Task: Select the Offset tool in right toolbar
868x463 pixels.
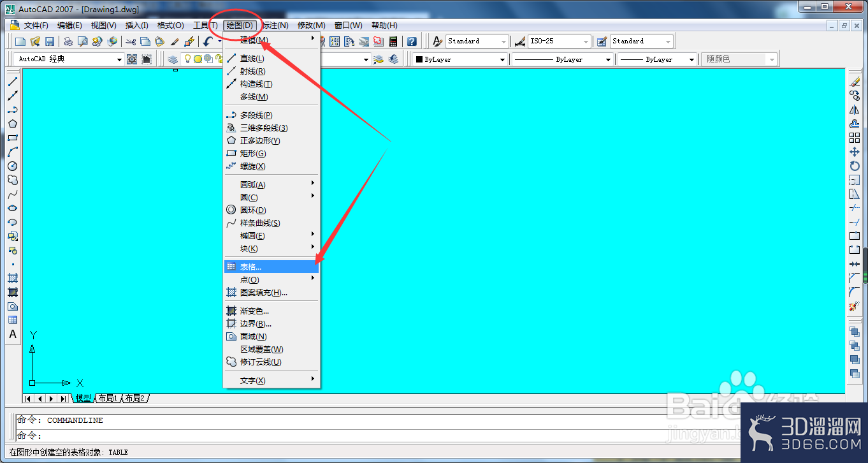Action: [x=855, y=124]
